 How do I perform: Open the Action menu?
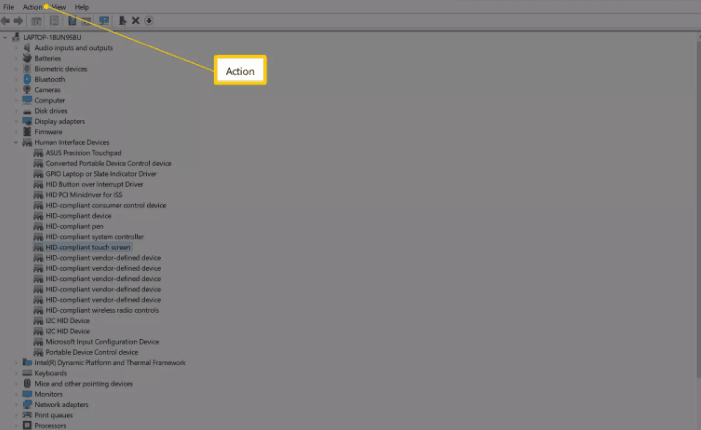click(x=33, y=7)
